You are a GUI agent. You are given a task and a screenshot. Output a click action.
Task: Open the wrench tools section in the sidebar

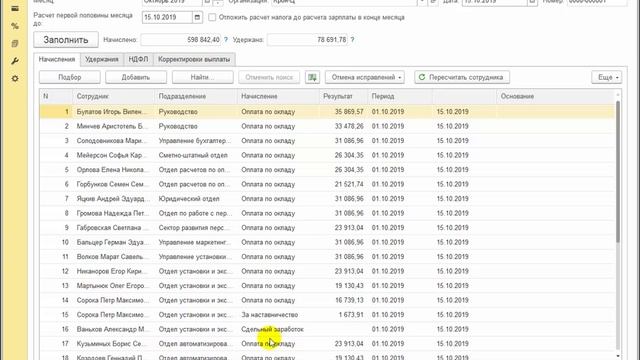15,61
